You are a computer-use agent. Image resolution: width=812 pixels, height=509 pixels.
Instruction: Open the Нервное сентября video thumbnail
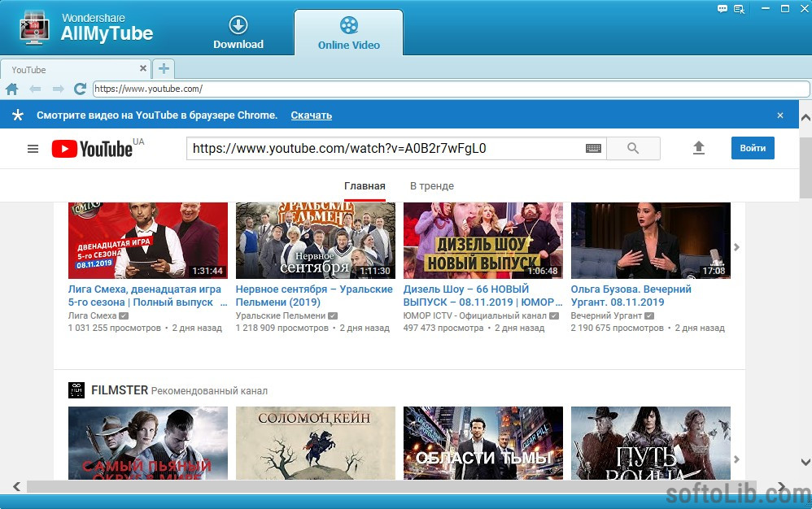(316, 241)
